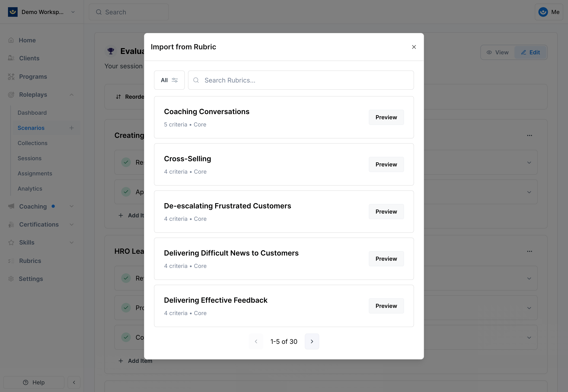Switch to Edit mode

530,52
